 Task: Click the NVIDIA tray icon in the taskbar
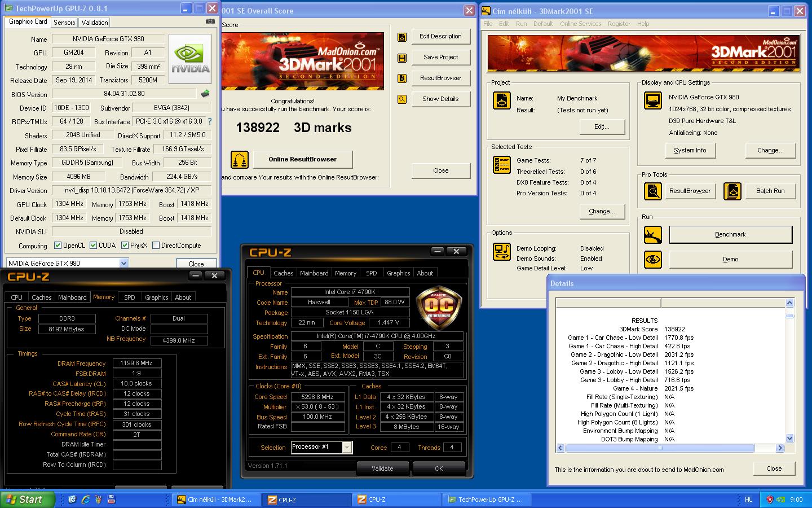(781, 500)
